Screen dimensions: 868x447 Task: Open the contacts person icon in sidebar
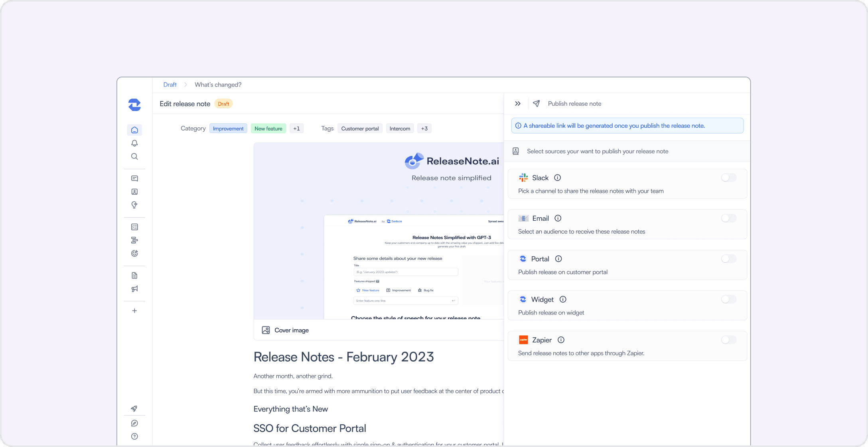(x=134, y=192)
